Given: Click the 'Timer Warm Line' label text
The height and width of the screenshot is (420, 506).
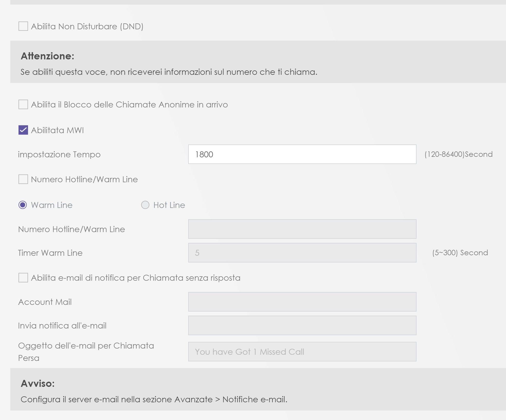Looking at the screenshot, I should coord(50,253).
